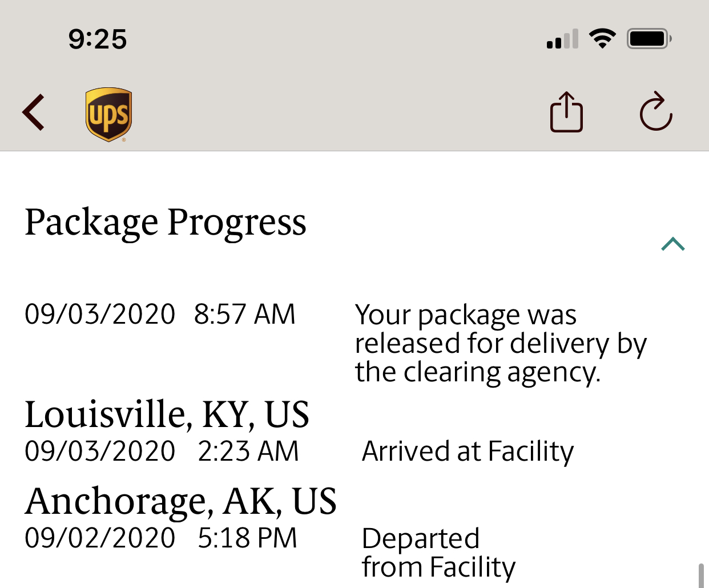The height and width of the screenshot is (588, 709).
Task: Select the Anchorage, AK, US location
Action: click(180, 501)
